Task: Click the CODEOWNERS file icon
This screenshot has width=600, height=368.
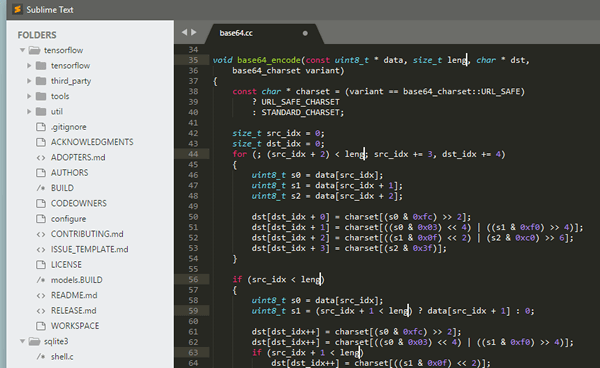Action: (x=41, y=203)
